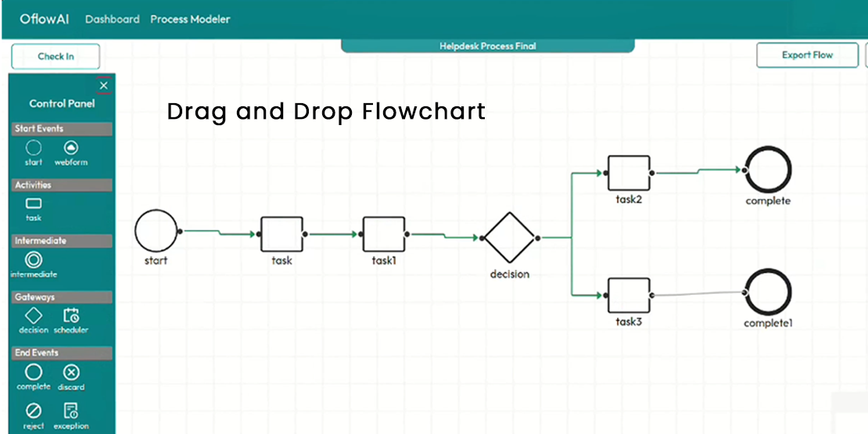Click the OflowAI logo
The width and height of the screenshot is (868, 434).
[x=45, y=19]
